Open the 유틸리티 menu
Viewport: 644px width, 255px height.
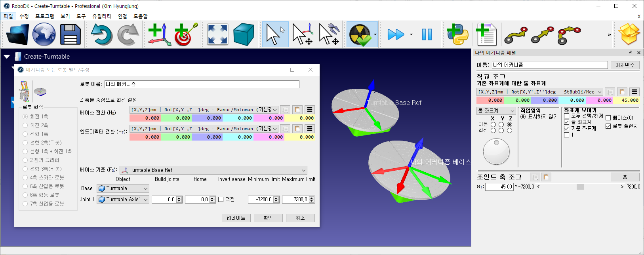tap(102, 16)
